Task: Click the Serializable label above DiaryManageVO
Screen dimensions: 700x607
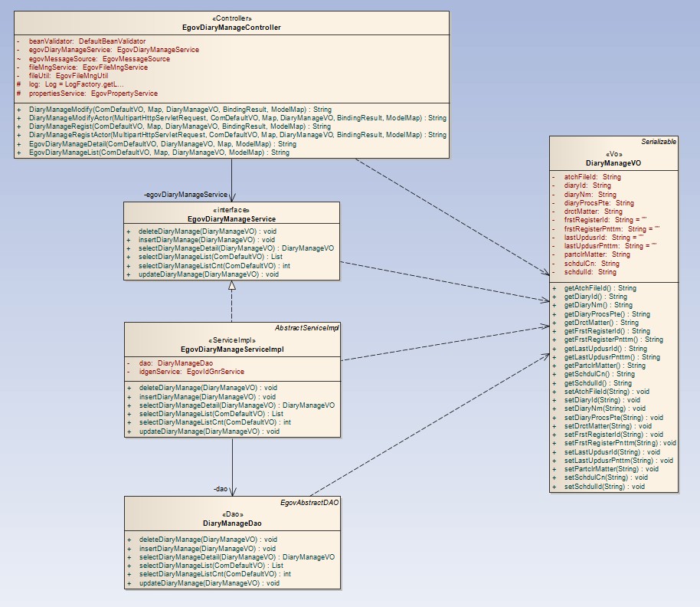Action: click(x=658, y=143)
